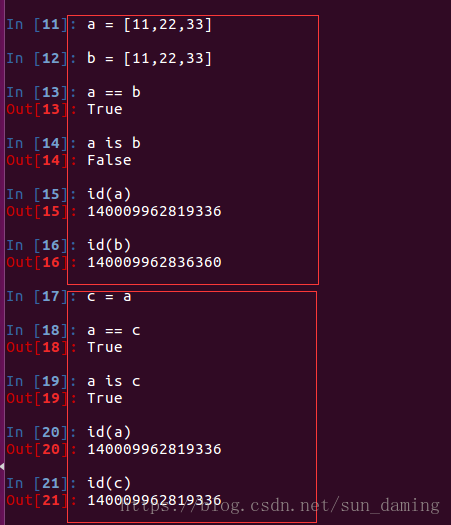
Task: Click the In [13] prompt label
Action: pos(41,93)
